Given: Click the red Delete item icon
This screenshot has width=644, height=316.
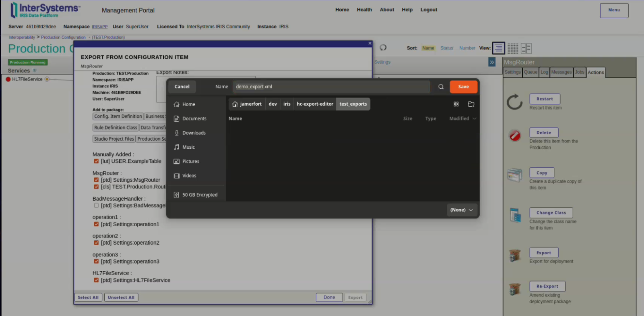Looking at the screenshot, I should coord(515,135).
